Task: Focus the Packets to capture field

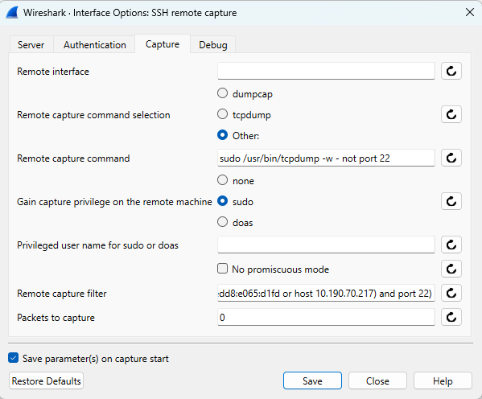Action: [x=326, y=317]
